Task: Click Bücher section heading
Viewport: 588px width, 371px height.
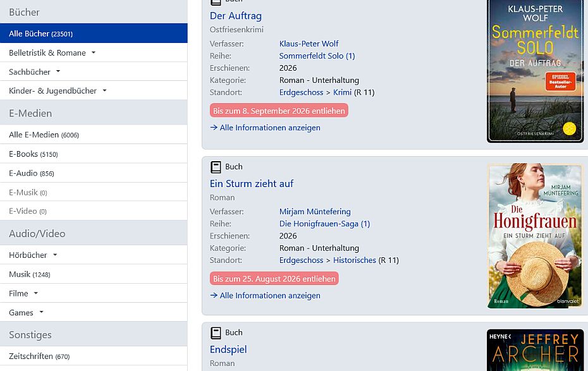Action: (x=24, y=12)
